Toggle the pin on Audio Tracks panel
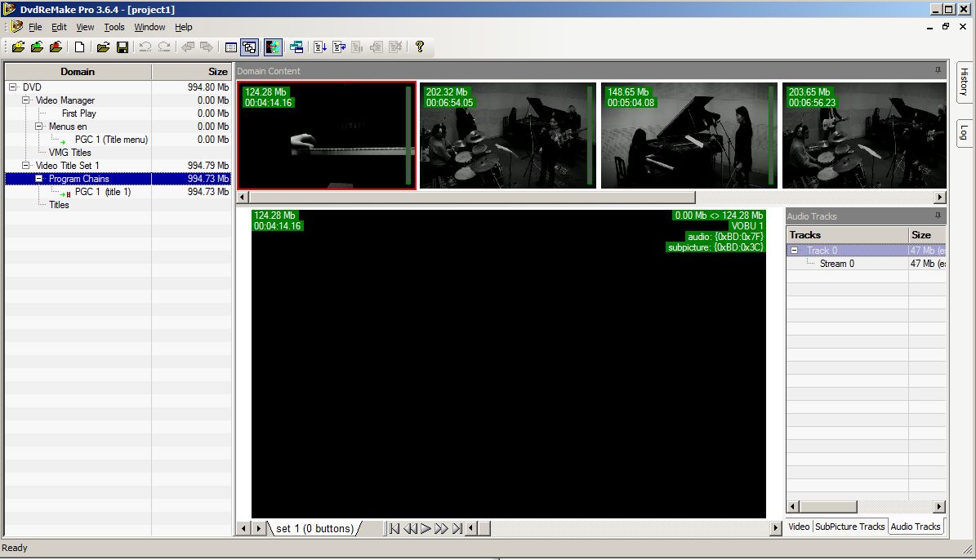The height and width of the screenshot is (560, 976). tap(938, 216)
